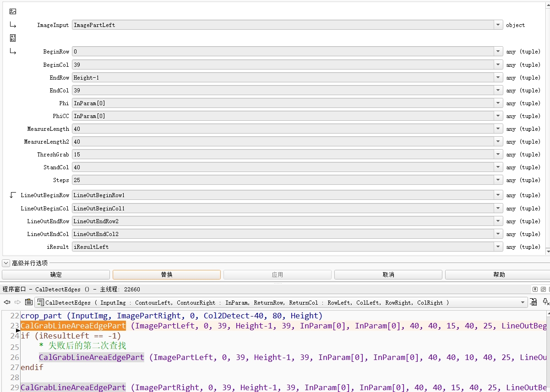Click the forward navigation arrow in program window
The image size is (550, 392).
[x=18, y=302]
